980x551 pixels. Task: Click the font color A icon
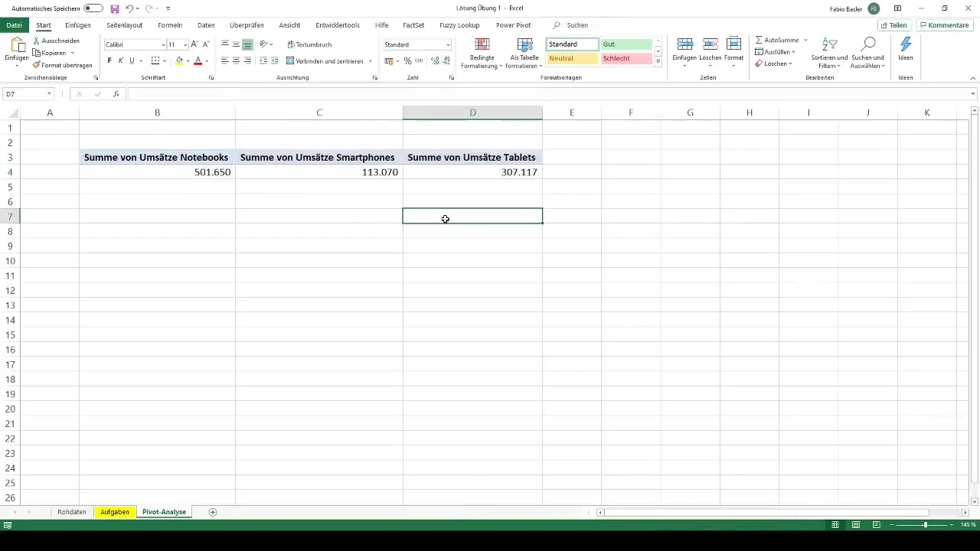198,60
